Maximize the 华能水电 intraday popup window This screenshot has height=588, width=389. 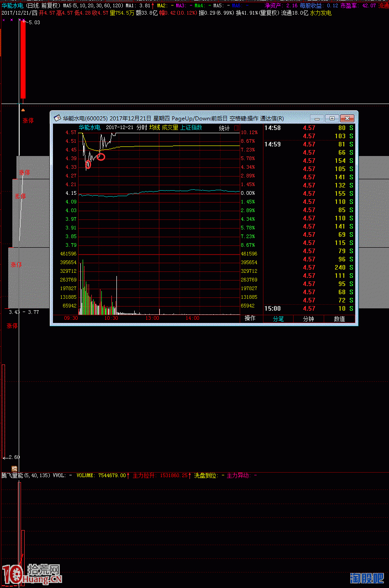tap(332, 118)
